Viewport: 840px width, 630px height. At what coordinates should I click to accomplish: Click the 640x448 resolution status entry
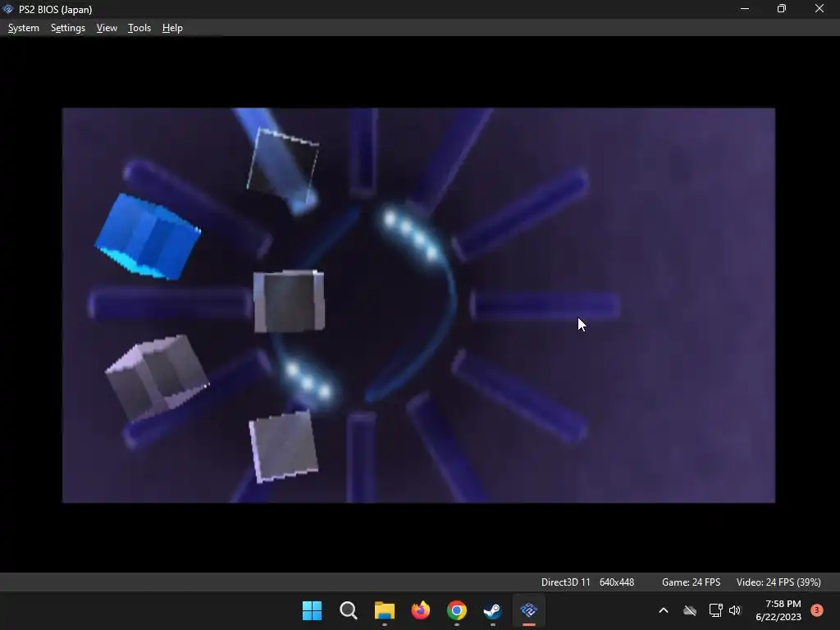point(617,582)
